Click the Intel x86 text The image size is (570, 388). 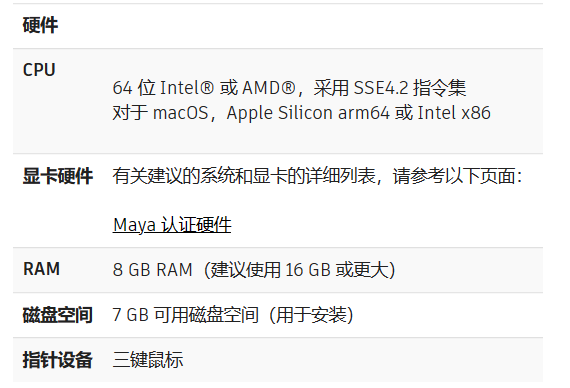[454, 113]
